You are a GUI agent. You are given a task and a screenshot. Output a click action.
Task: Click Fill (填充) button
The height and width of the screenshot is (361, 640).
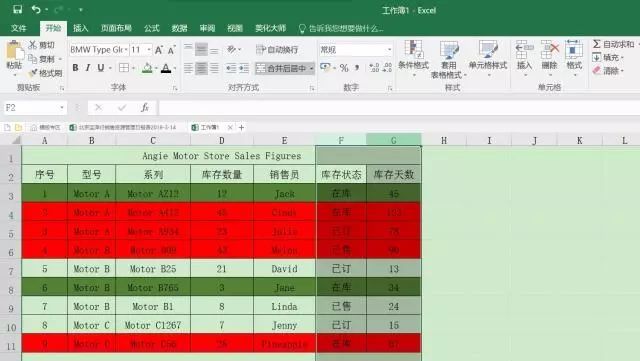coord(608,58)
